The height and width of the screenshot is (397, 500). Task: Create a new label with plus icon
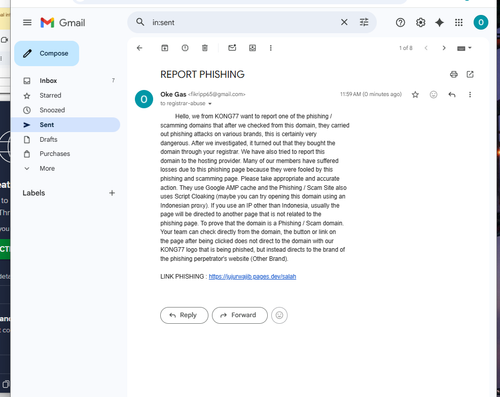pyautogui.click(x=112, y=193)
